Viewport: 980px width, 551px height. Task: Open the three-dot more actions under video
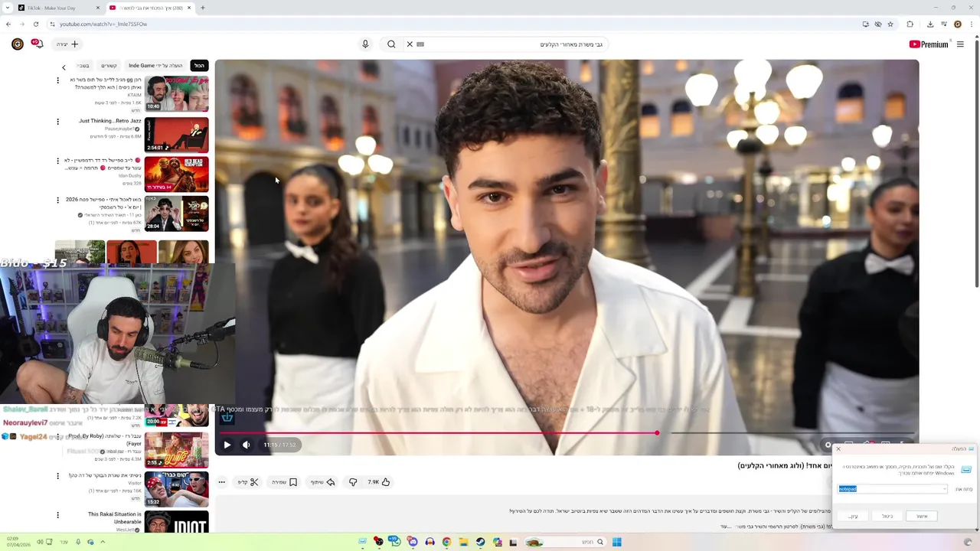pos(221,482)
